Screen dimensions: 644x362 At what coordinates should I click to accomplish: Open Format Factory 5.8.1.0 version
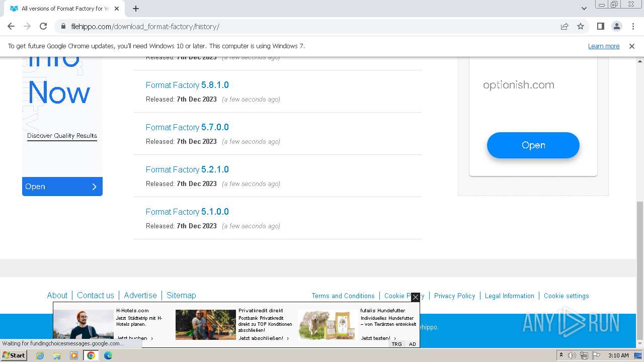tap(187, 85)
